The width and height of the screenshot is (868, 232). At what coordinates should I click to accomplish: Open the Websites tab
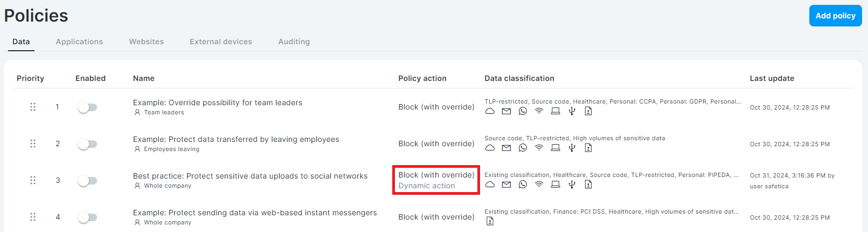147,42
